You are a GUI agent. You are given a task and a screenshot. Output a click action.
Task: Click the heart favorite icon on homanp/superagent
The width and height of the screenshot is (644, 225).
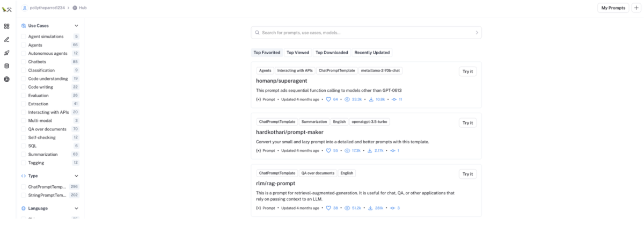coord(328,99)
